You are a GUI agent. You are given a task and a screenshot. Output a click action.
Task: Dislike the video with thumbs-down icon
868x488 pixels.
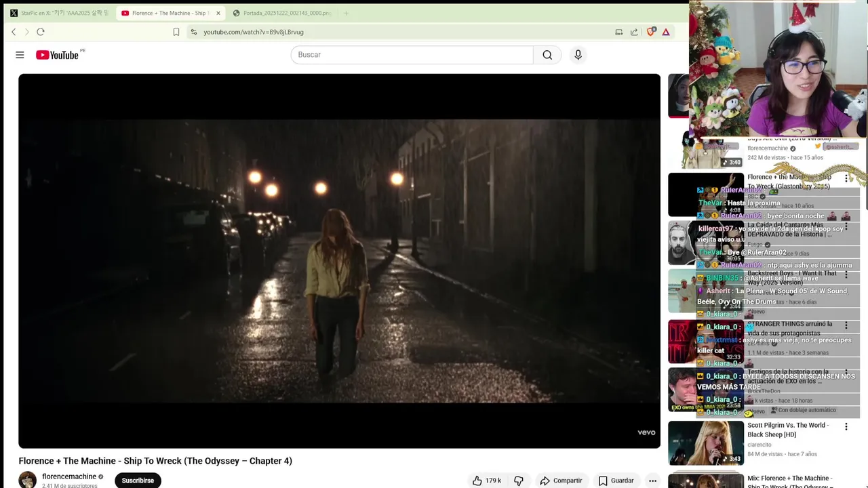519,481
